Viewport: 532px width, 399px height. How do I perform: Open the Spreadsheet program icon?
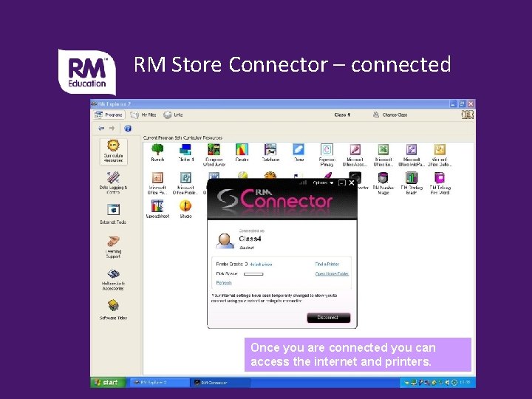(x=157, y=209)
